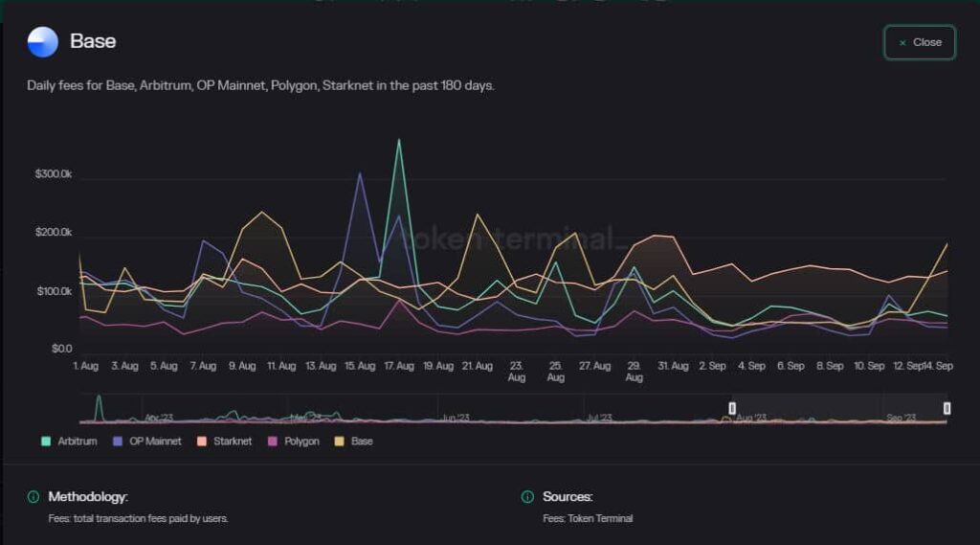This screenshot has width=980, height=545.
Task: Click Jul '23 in the range navigator
Action: [598, 418]
